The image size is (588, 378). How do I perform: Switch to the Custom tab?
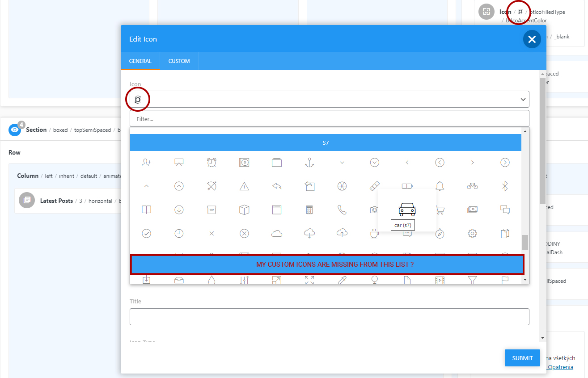(x=179, y=61)
